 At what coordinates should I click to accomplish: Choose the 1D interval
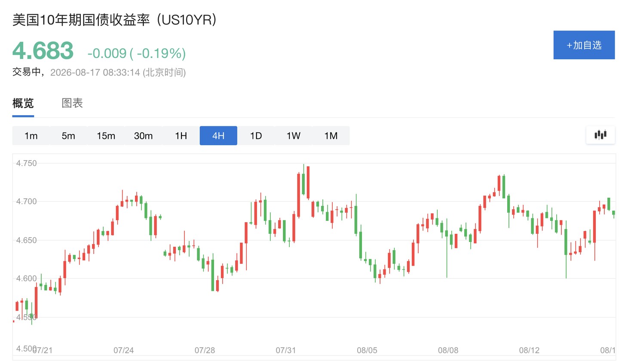(x=256, y=136)
